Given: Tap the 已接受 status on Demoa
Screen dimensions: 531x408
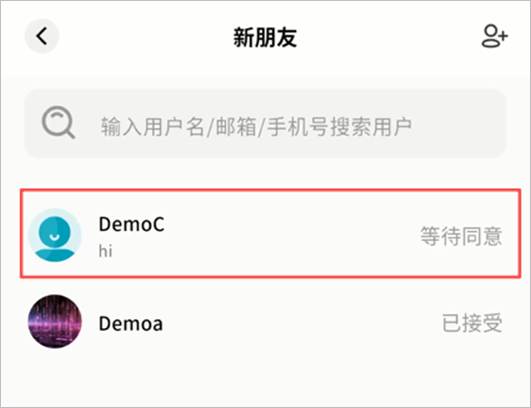Looking at the screenshot, I should pyautogui.click(x=472, y=323).
